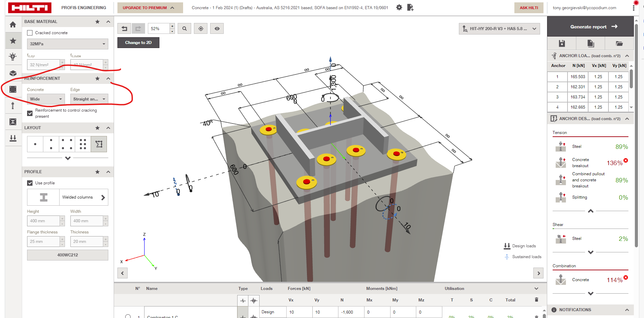This screenshot has width=644, height=318.
Task: Enable the Cracked concrete checkbox
Action: point(30,32)
